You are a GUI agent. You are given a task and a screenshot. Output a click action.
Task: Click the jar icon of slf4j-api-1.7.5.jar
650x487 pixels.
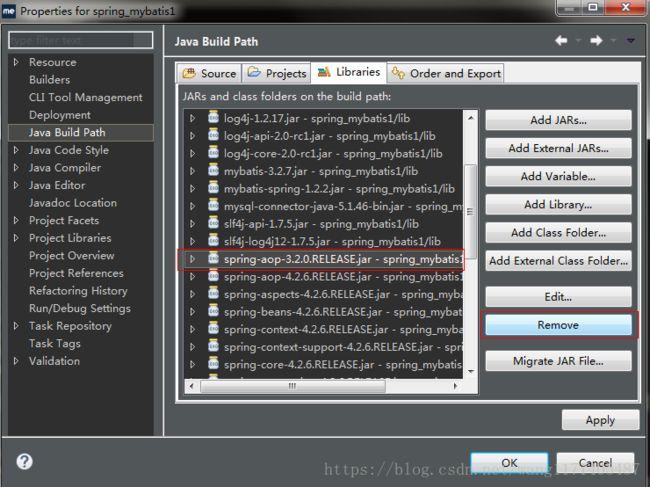pyautogui.click(x=213, y=223)
